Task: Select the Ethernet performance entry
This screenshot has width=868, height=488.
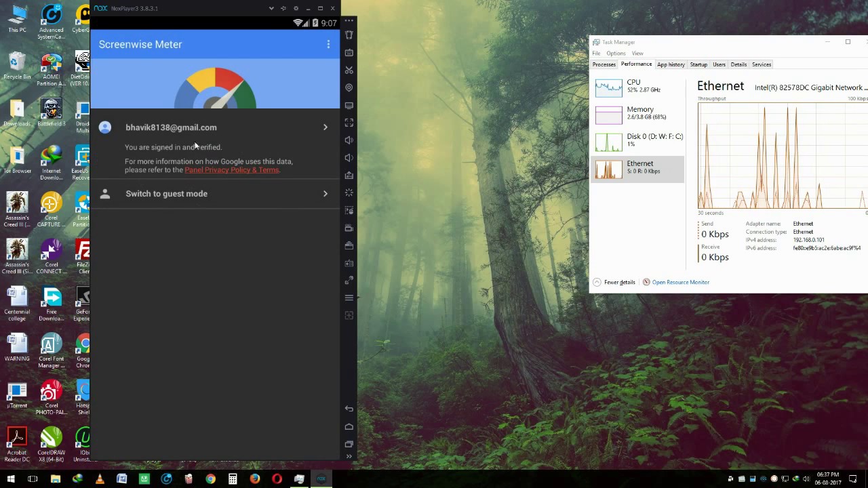Action: point(637,169)
